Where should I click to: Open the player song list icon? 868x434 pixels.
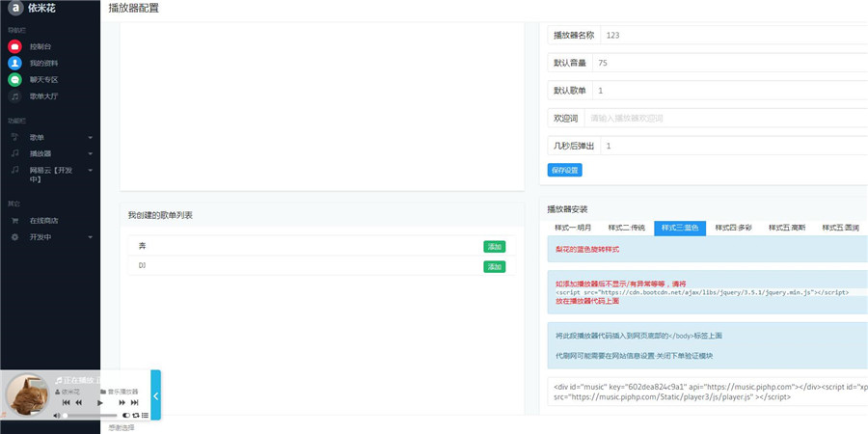click(145, 415)
